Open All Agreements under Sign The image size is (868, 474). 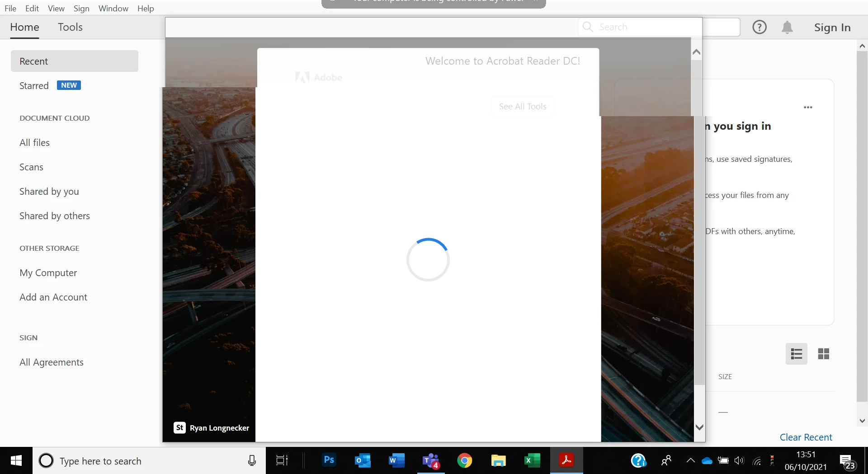tap(51, 362)
